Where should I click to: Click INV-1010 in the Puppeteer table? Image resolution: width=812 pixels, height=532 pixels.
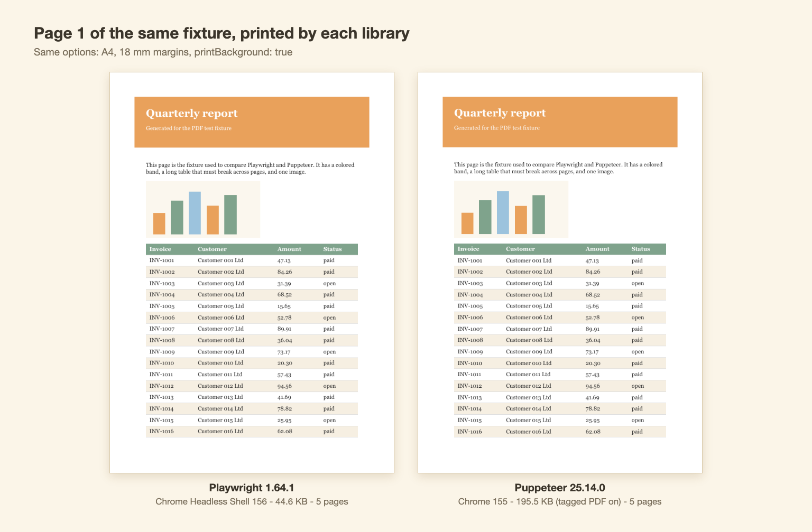pyautogui.click(x=469, y=363)
